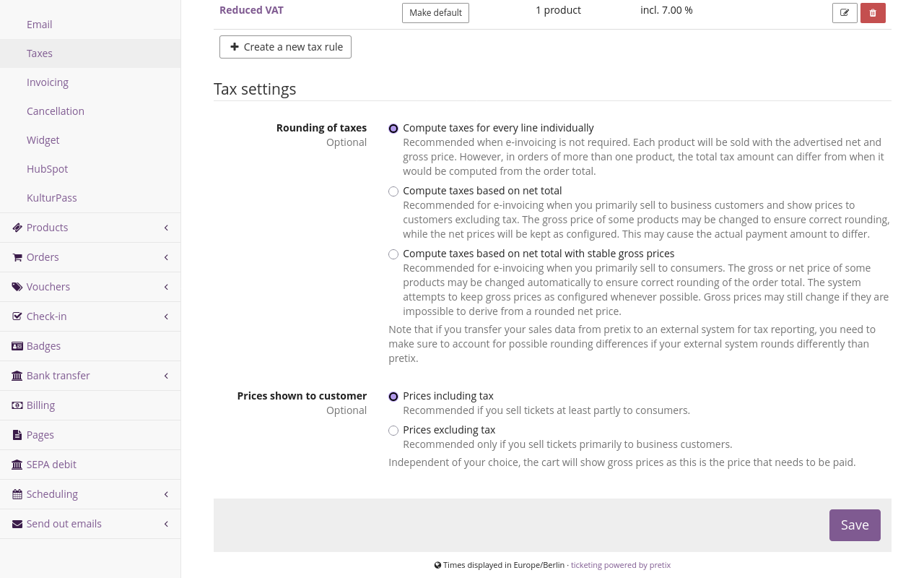Click the globe icon next to timezone notice
The image size is (924, 578).
click(x=437, y=564)
